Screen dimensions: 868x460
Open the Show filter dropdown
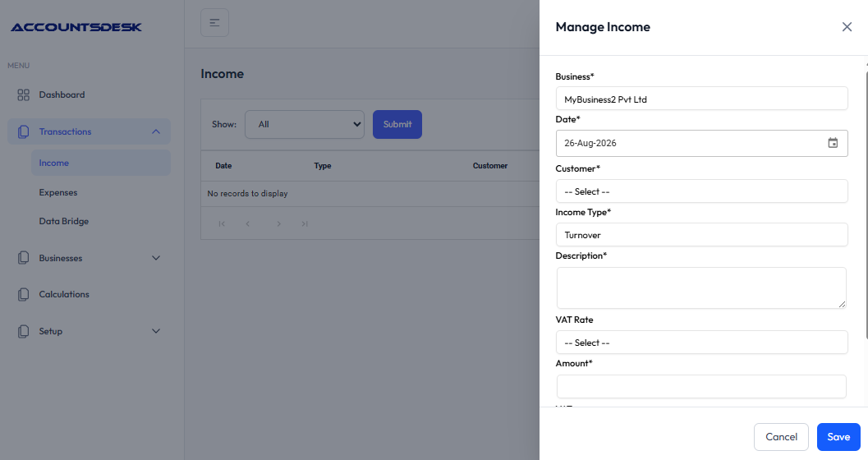pyautogui.click(x=305, y=125)
